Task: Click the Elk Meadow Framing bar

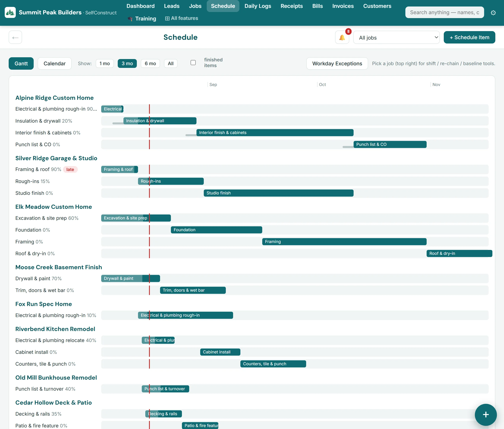Action: click(344, 242)
